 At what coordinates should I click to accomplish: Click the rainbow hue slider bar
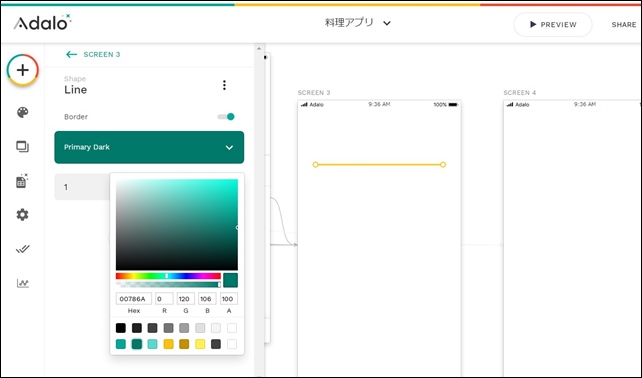tap(168, 276)
